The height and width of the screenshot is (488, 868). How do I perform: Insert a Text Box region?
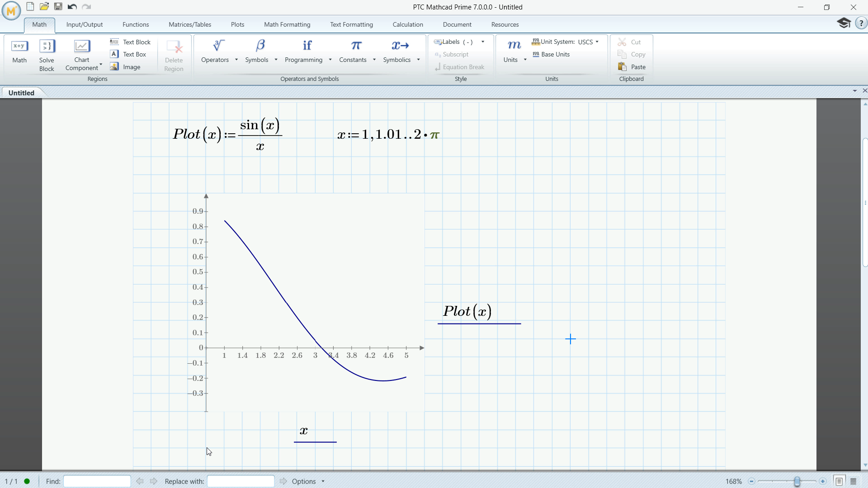pos(128,54)
